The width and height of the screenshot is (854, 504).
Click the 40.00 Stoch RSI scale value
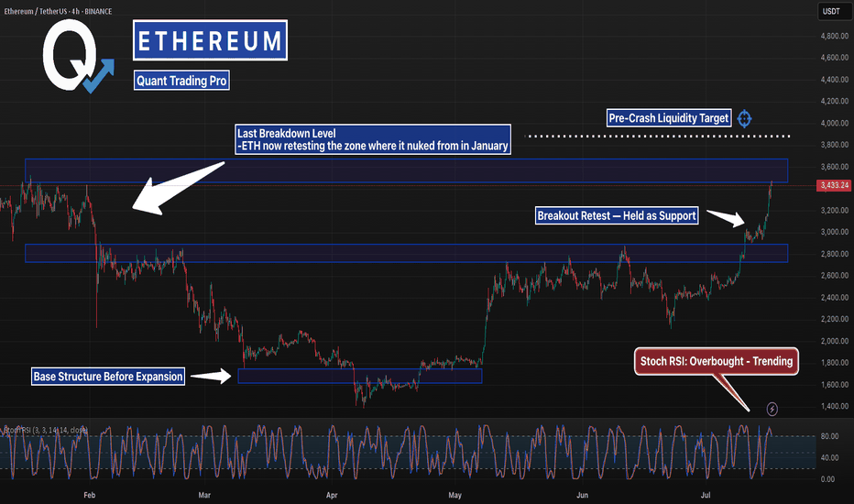click(x=828, y=457)
